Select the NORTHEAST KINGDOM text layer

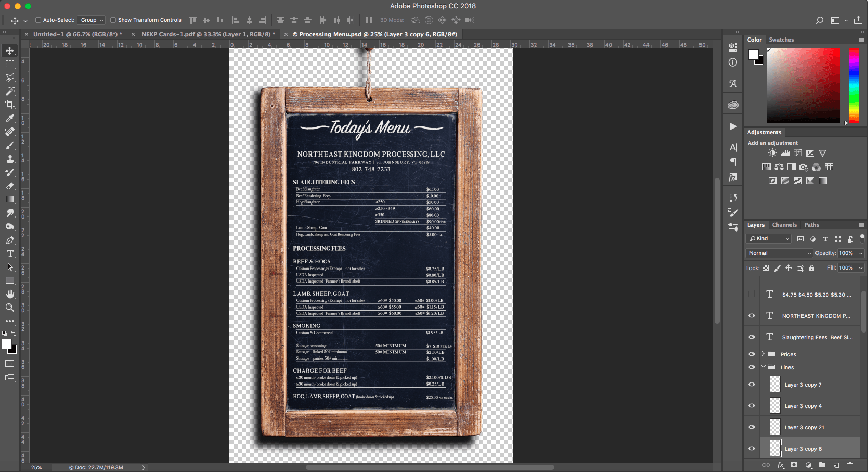815,316
